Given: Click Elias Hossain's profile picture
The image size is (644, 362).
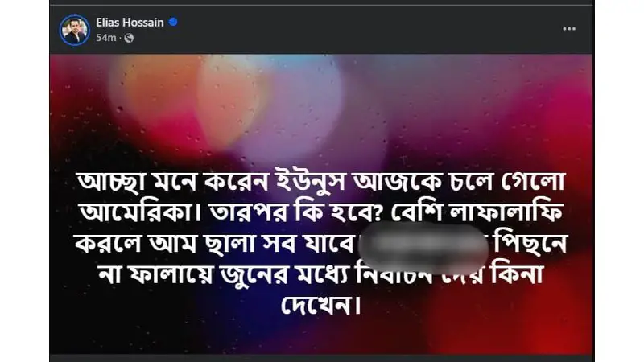Looking at the screenshot, I should point(74,31).
